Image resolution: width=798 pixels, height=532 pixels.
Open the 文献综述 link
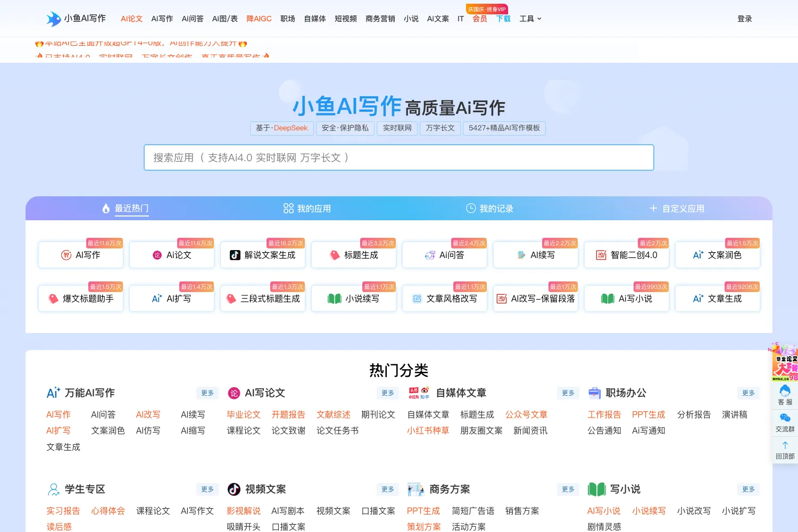coord(334,414)
